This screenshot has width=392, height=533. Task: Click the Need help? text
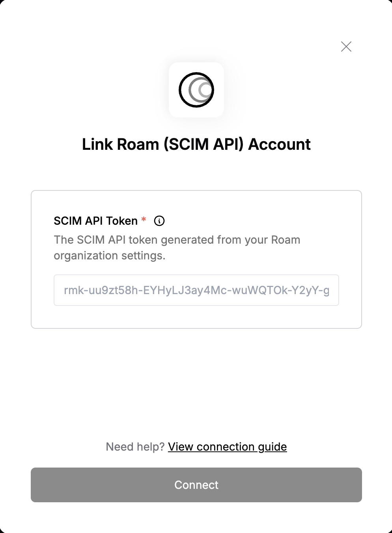pyautogui.click(x=135, y=447)
